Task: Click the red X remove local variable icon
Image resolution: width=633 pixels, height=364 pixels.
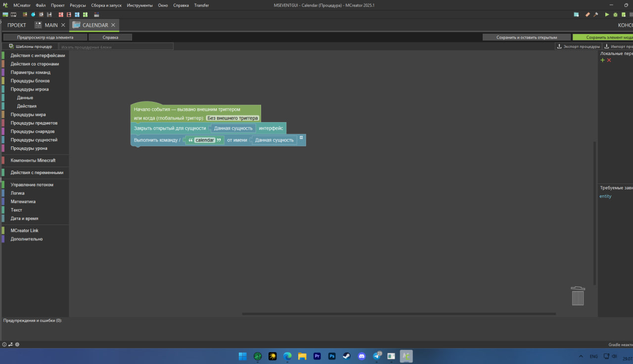Action: pyautogui.click(x=609, y=60)
